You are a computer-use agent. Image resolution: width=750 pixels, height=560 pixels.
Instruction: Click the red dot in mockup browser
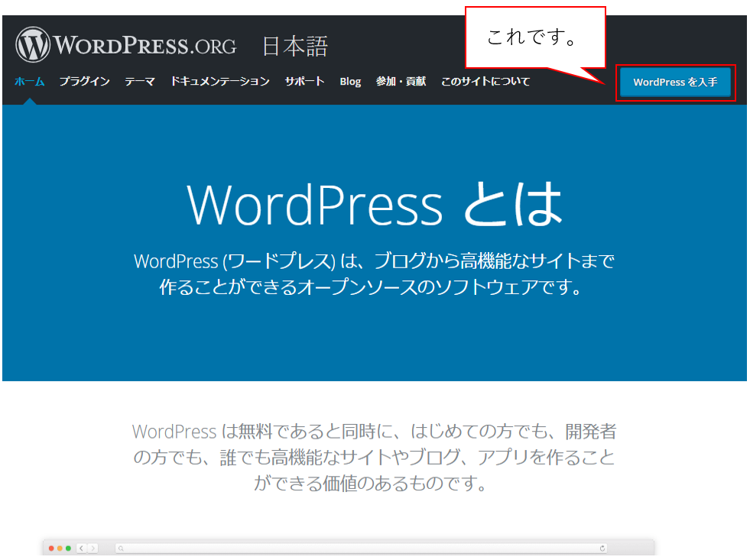pyautogui.click(x=51, y=548)
